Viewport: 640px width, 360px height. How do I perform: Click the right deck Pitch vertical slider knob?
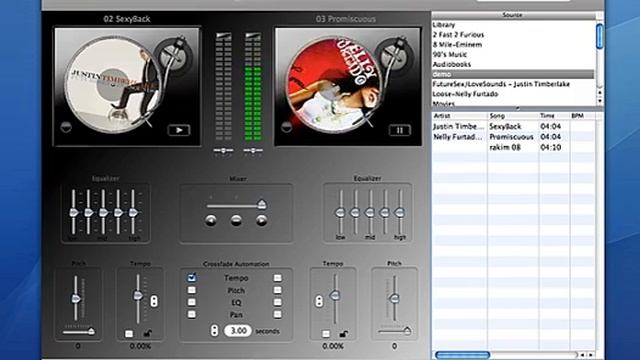(394, 298)
